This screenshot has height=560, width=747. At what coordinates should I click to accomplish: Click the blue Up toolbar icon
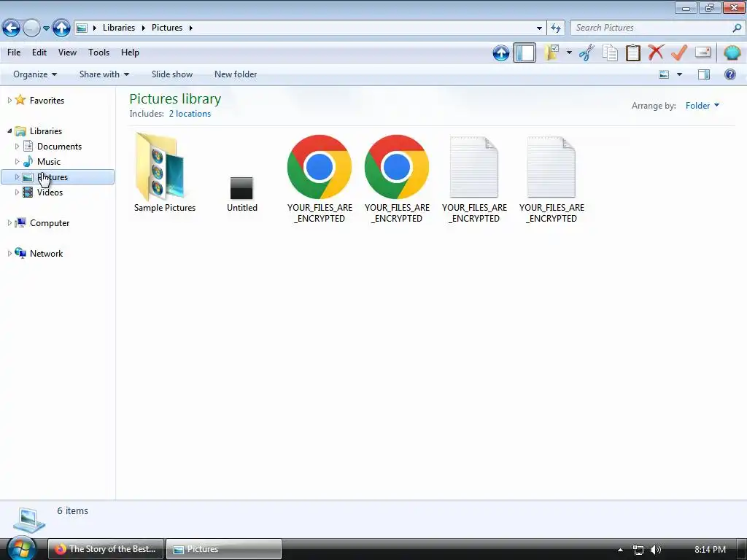click(501, 52)
